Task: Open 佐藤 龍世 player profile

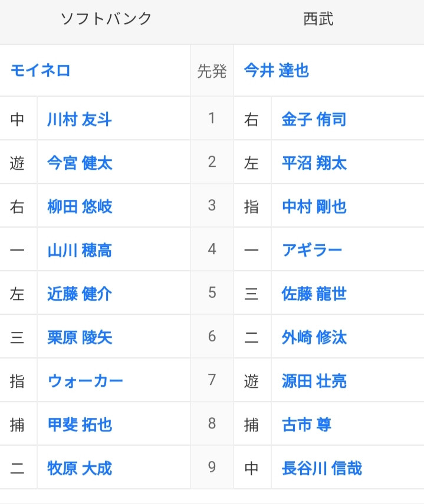Action: pyautogui.click(x=314, y=294)
